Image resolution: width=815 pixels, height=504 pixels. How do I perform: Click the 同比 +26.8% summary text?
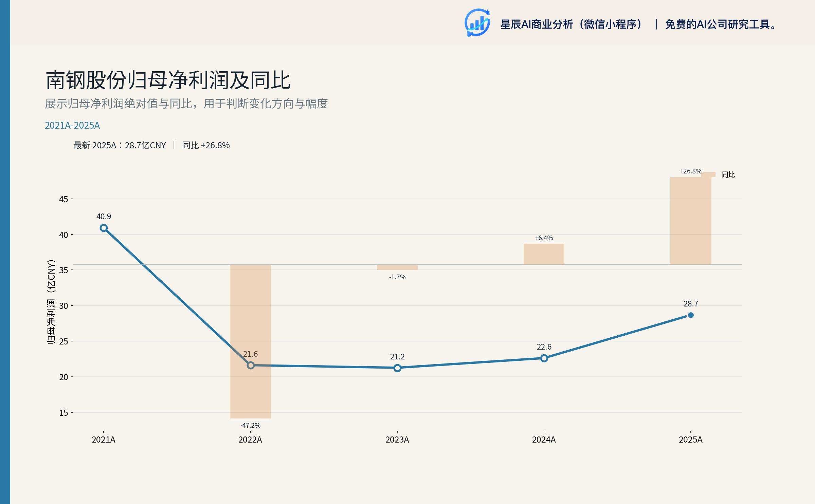click(206, 145)
